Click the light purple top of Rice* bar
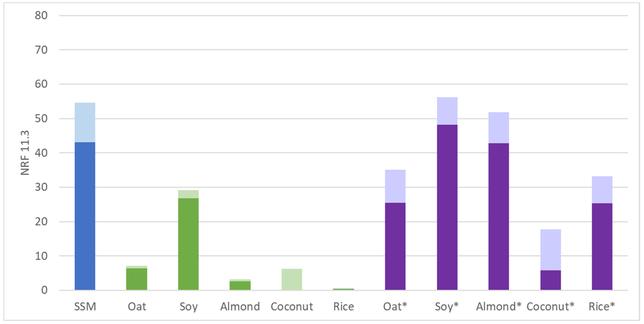Screen dimensions: 644x324 coord(602,190)
